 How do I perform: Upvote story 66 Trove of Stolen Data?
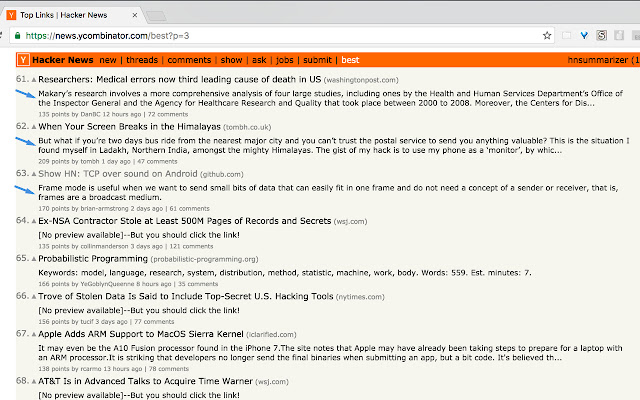[34, 297]
